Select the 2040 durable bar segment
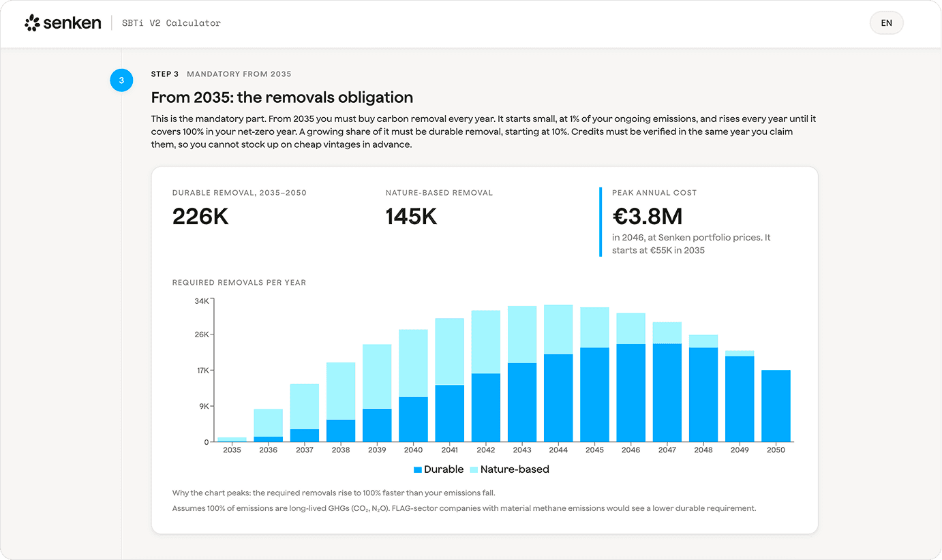The width and height of the screenshot is (942, 560). [x=413, y=420]
